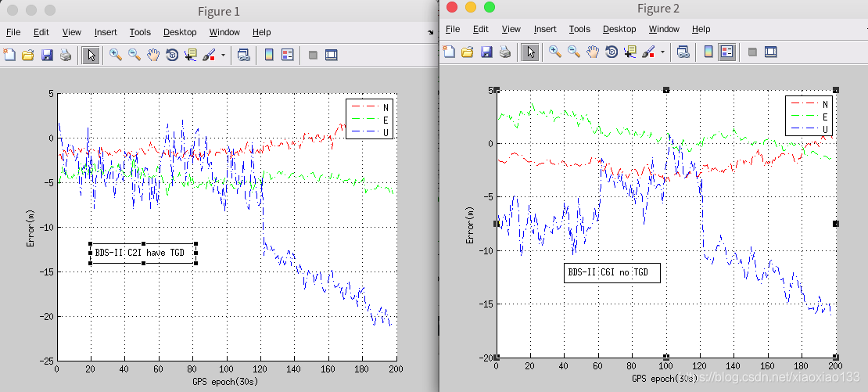Select Zoom Out tool in Figure 1
The image size is (868, 392).
[x=135, y=55]
